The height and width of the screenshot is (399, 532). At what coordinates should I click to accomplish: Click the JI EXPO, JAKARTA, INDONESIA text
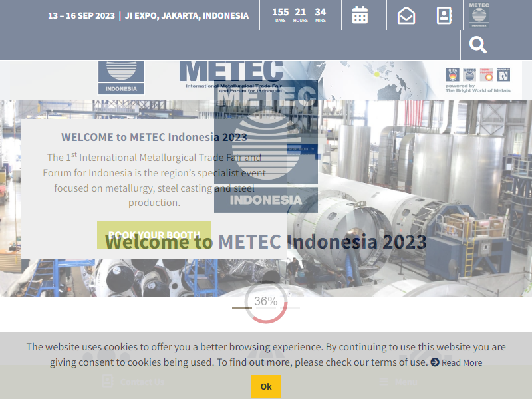(x=187, y=15)
